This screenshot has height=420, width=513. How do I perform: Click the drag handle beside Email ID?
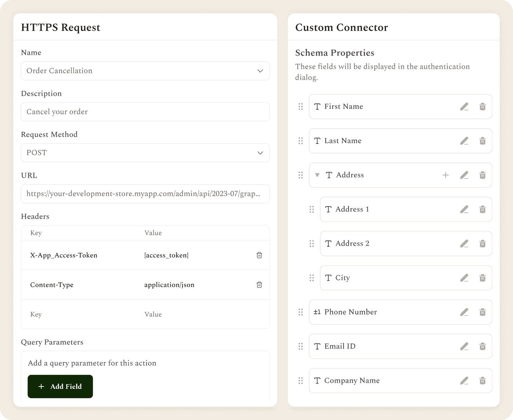tap(300, 346)
